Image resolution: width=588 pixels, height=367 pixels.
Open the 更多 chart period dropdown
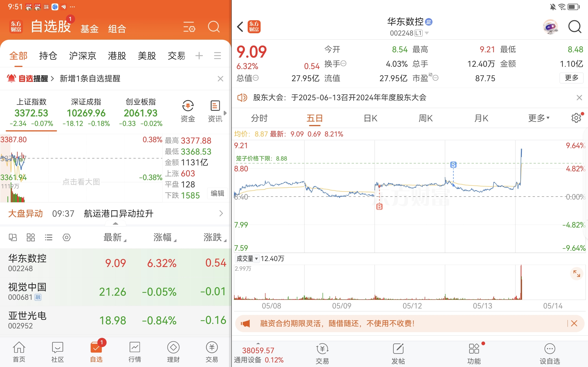click(539, 118)
